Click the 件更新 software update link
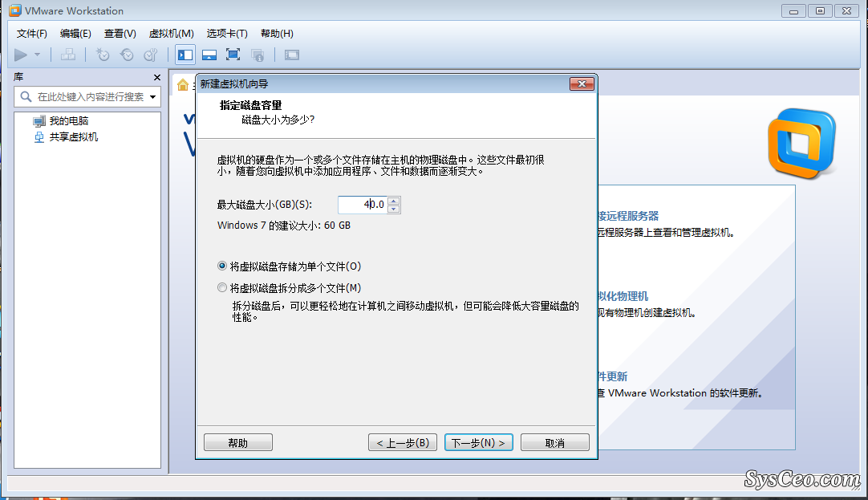The width and height of the screenshot is (868, 500). tap(612, 376)
